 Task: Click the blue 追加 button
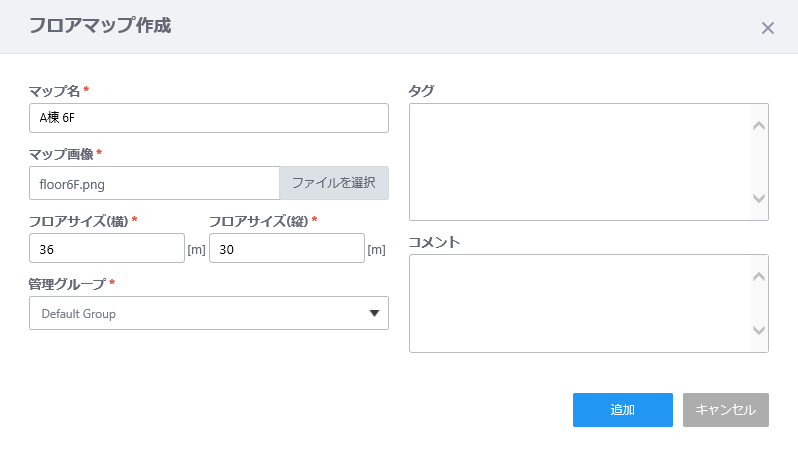coord(622,410)
